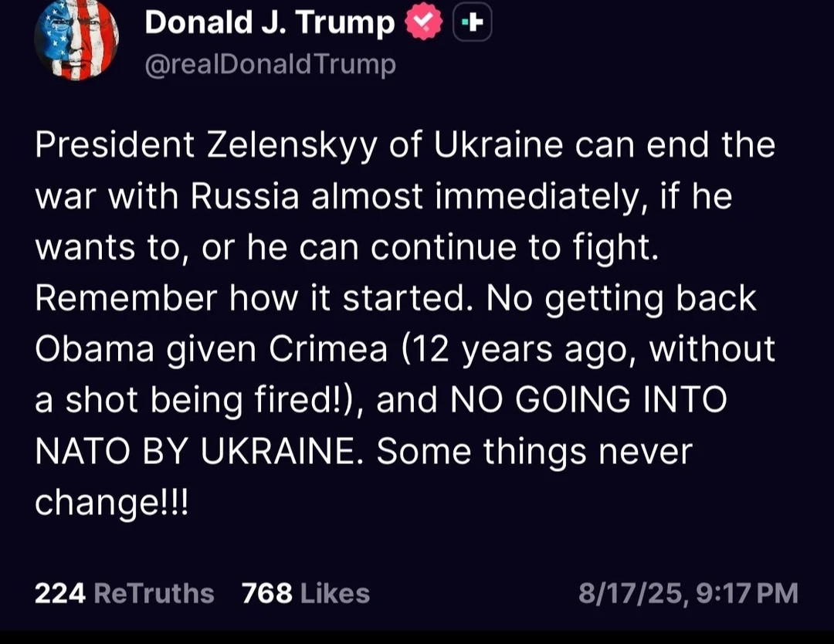Click the follow plus icon beside name
Viewport: 834px width, 644px height.
tap(473, 22)
